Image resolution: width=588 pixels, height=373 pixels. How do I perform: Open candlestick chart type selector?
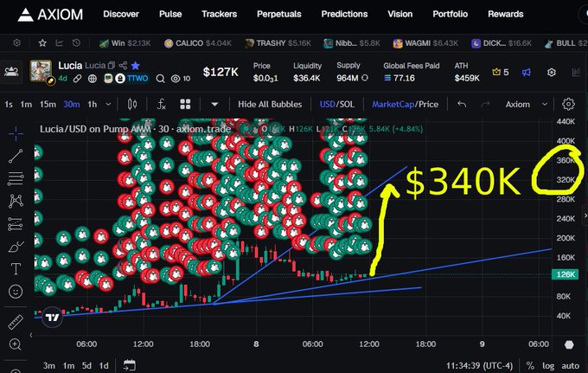point(132,105)
